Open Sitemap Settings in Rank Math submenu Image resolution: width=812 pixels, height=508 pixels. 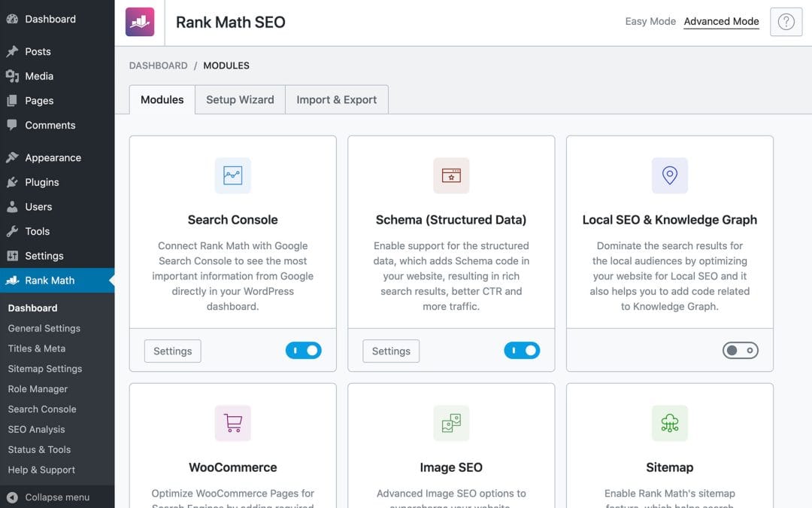(45, 369)
